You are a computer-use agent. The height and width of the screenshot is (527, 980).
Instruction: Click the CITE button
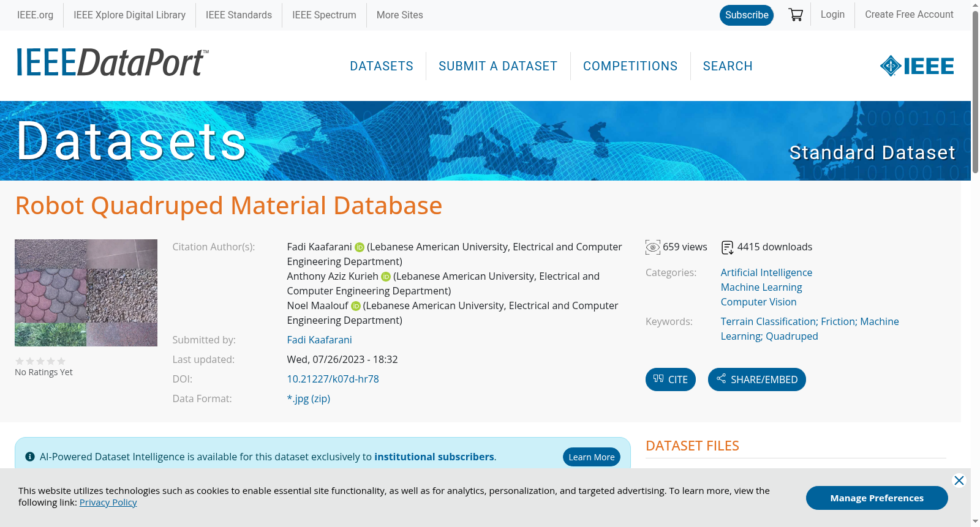[x=671, y=379]
